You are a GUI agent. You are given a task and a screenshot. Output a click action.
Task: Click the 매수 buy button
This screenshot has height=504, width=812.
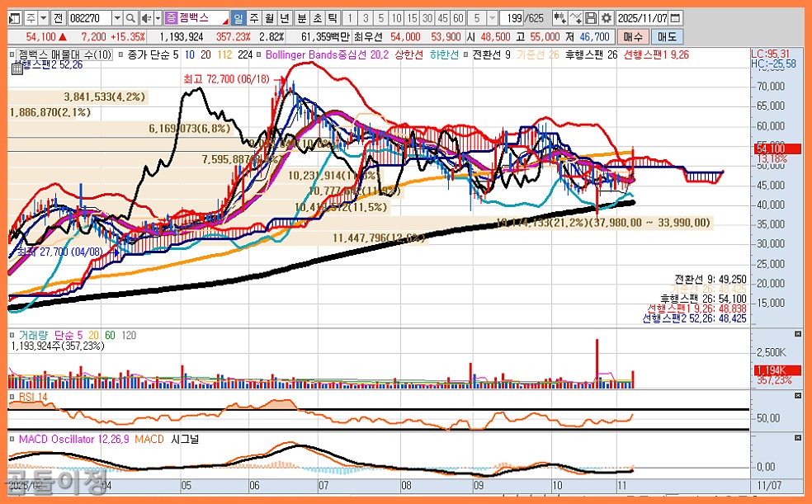coord(632,37)
